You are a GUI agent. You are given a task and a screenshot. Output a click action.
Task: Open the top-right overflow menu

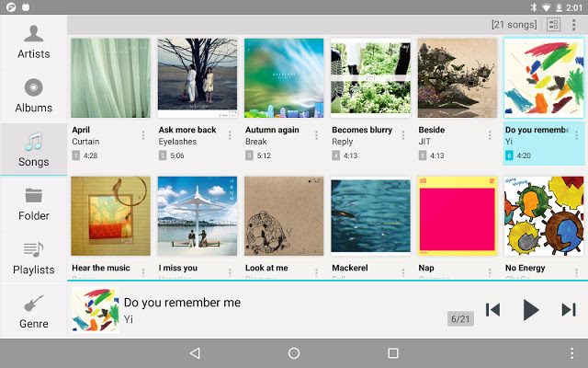[x=573, y=25]
